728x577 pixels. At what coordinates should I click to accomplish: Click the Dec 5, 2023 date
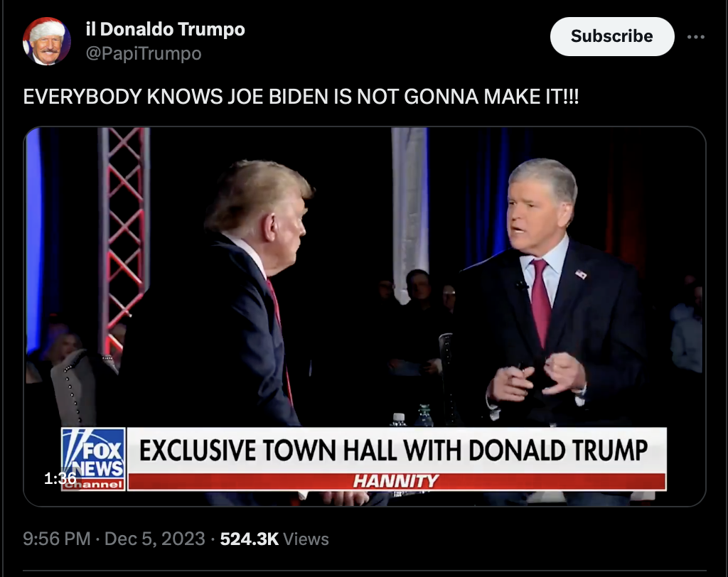coord(154,539)
